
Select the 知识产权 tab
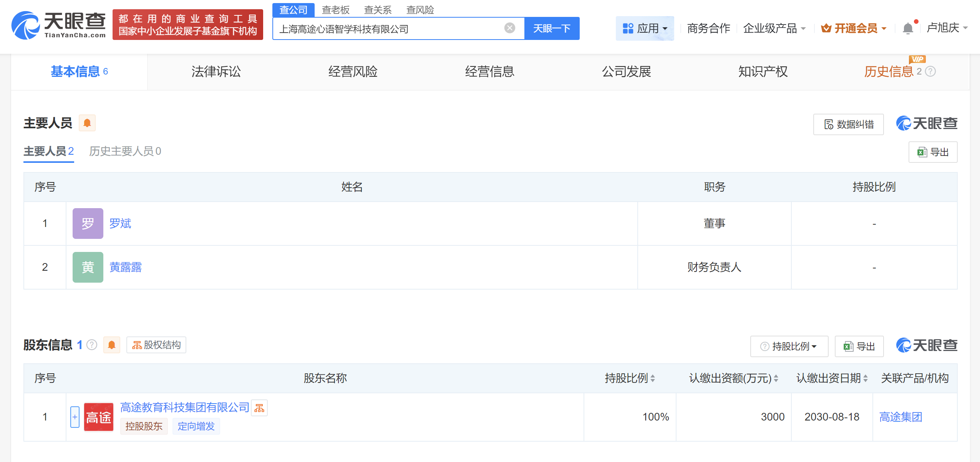coord(763,72)
